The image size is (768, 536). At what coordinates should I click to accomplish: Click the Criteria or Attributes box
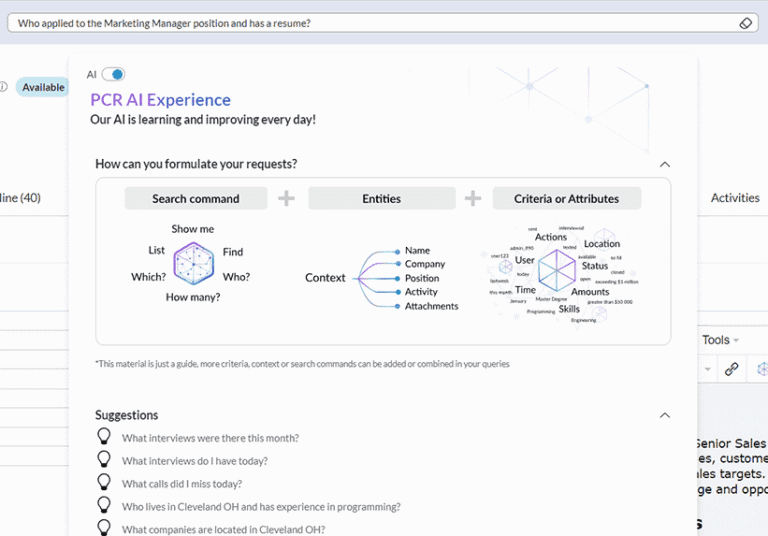[567, 198]
